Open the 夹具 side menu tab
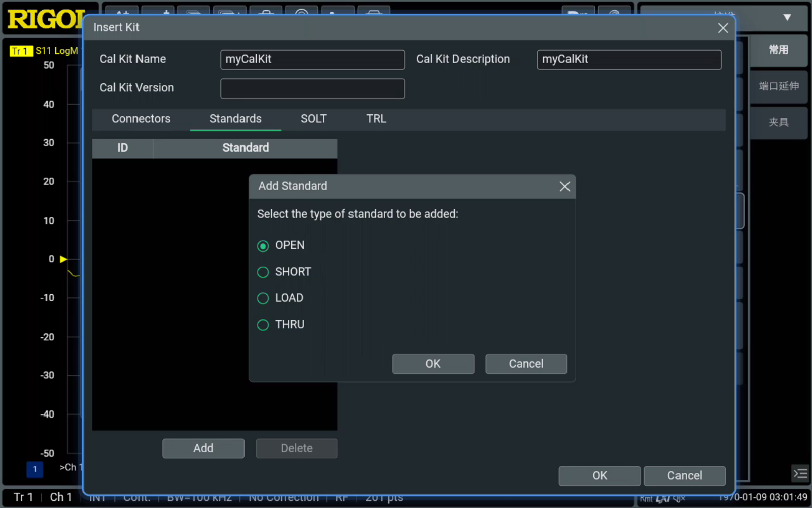 pos(778,122)
